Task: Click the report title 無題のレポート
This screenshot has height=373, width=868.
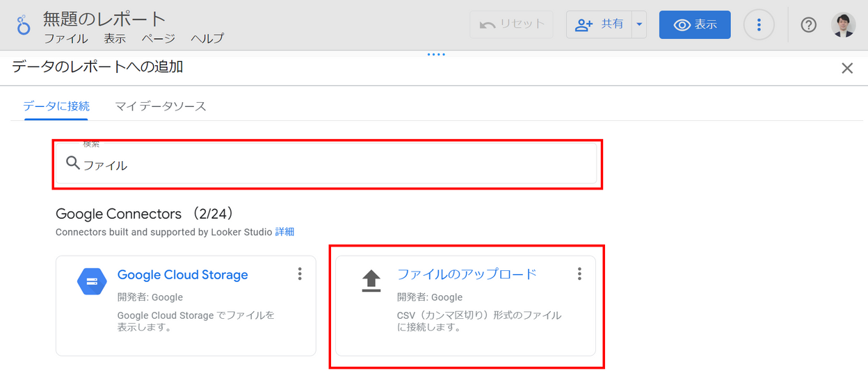Action: coord(104,18)
